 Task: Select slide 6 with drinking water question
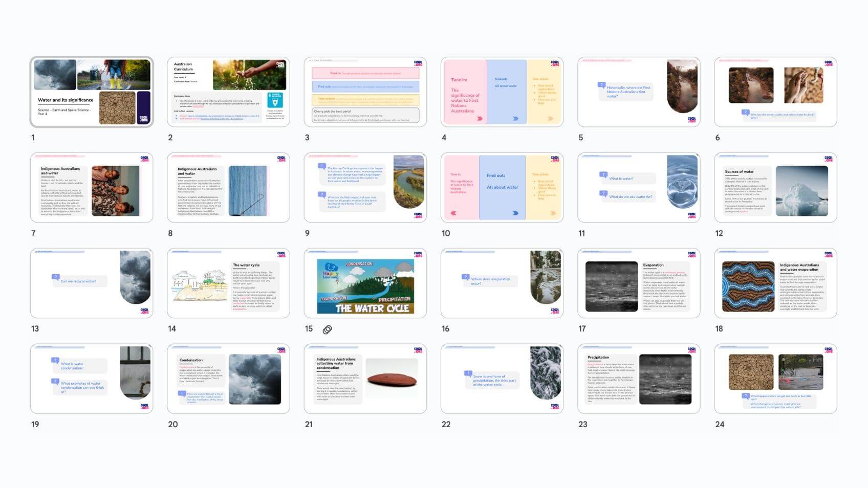(775, 92)
